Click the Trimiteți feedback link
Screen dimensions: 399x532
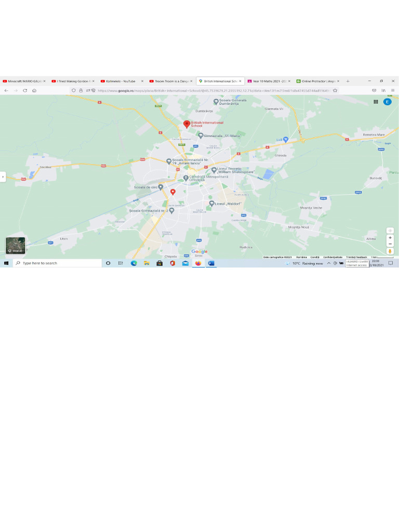356,257
